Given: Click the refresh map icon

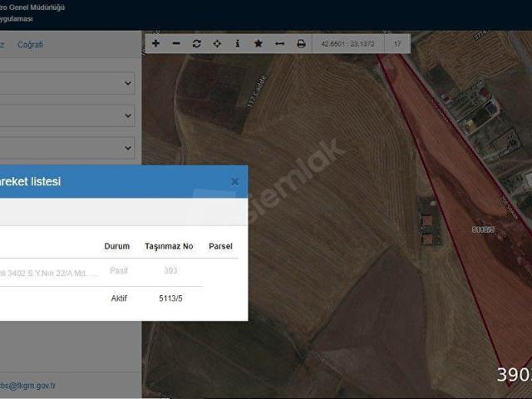Looking at the screenshot, I should click(x=196, y=44).
